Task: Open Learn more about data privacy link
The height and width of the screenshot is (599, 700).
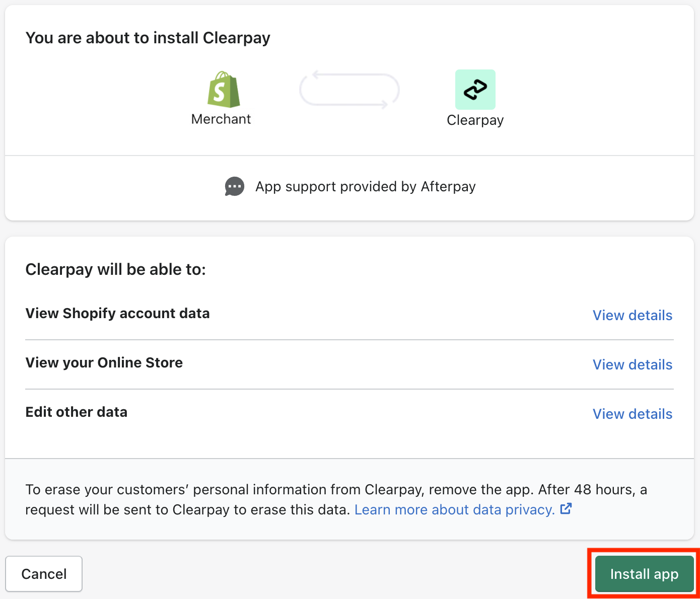Action: (454, 509)
